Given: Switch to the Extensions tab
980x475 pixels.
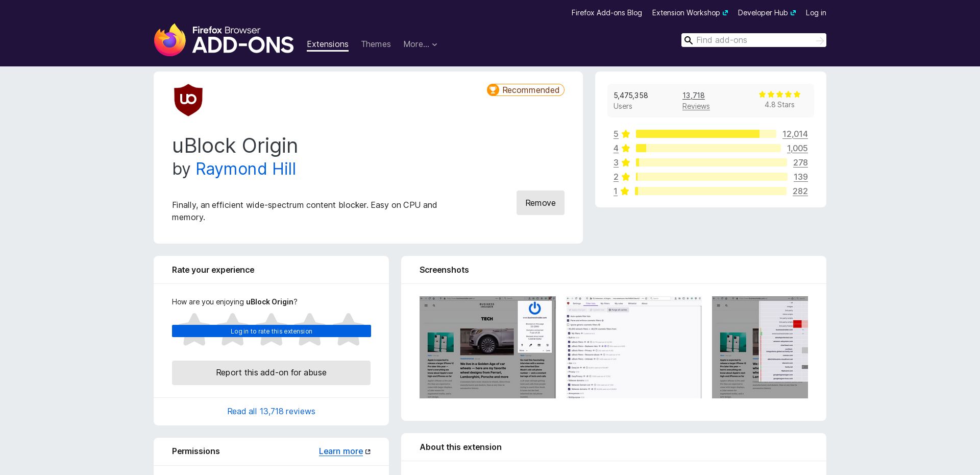Looking at the screenshot, I should point(328,44).
